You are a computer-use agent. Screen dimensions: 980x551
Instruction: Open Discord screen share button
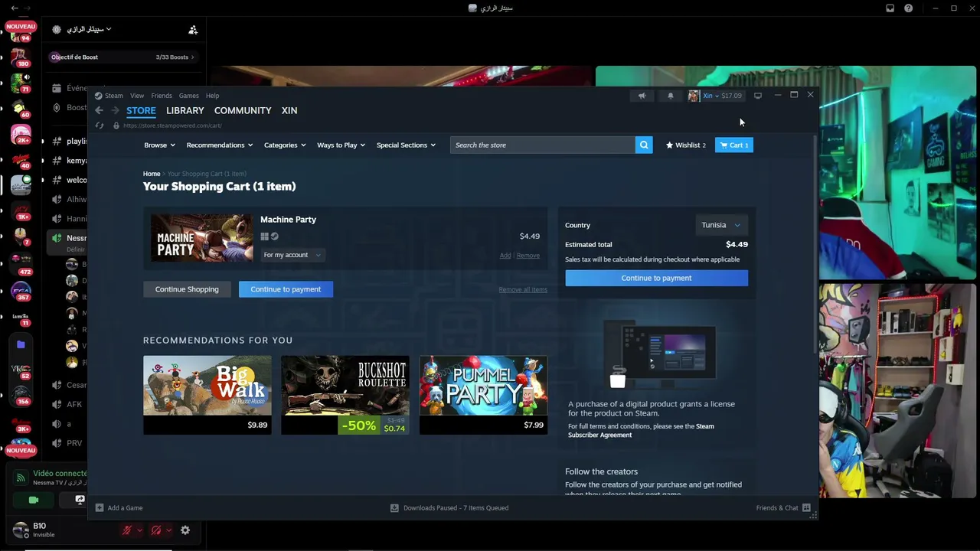click(80, 500)
